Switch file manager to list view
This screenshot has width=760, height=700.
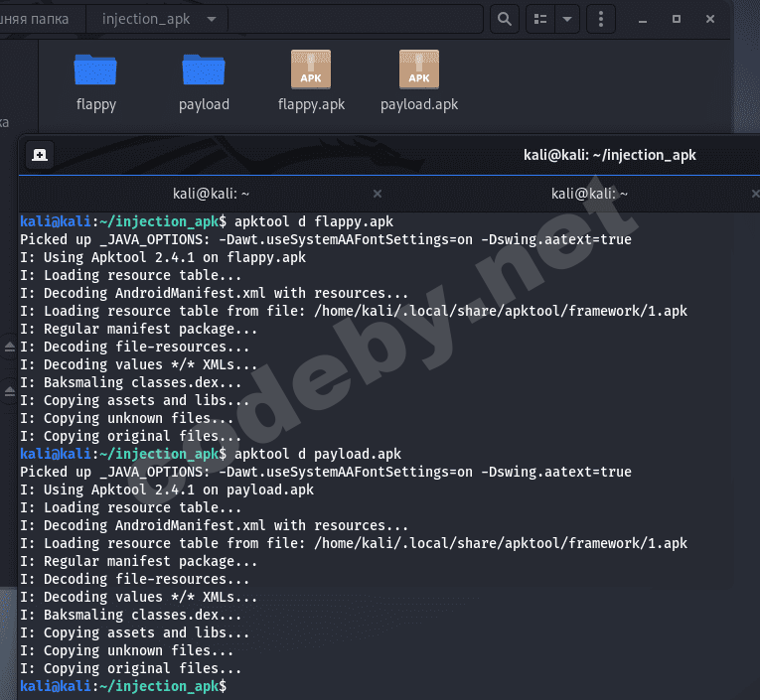point(540,19)
